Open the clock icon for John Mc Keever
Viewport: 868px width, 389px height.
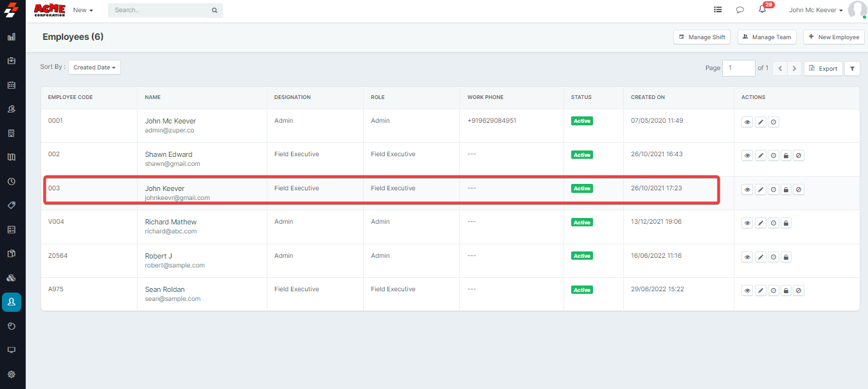pos(773,122)
